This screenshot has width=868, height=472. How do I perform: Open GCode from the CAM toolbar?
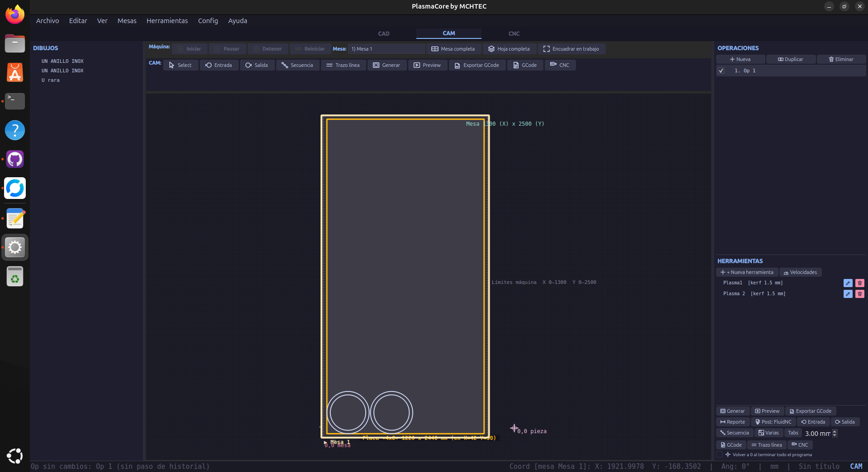pyautogui.click(x=525, y=65)
